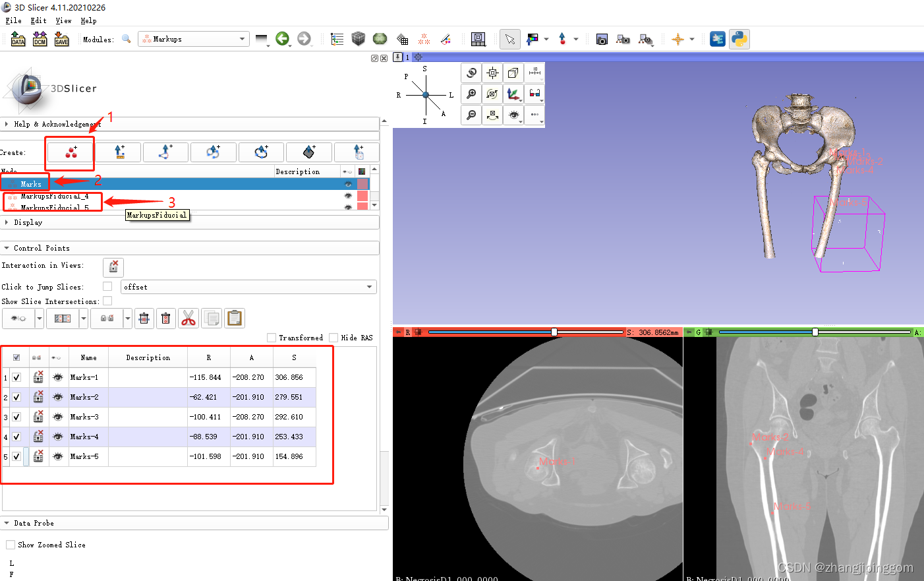Create a new open curve markup
Image resolution: width=924 pixels, height=581 pixels.
[213, 152]
